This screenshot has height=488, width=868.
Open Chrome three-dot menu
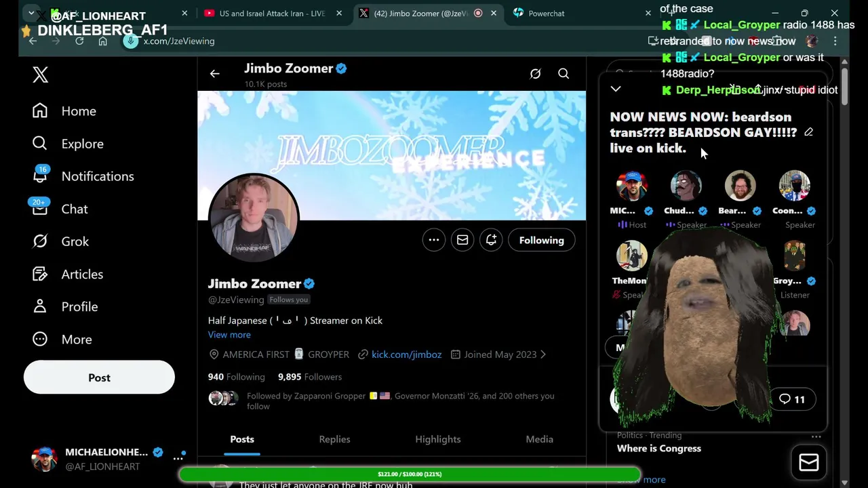click(835, 41)
